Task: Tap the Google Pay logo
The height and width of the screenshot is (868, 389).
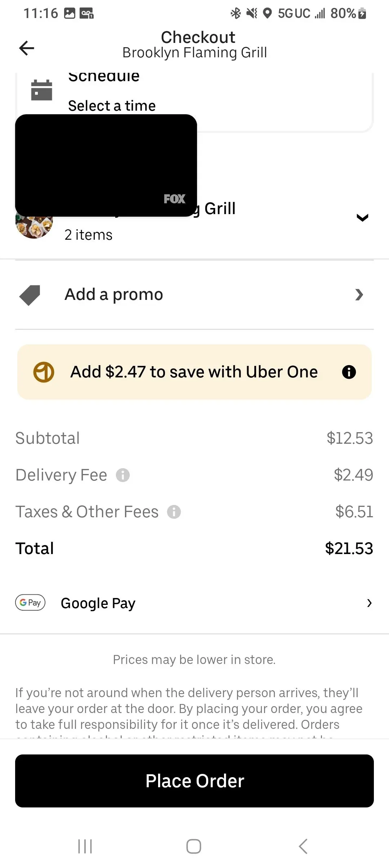Action: [x=30, y=603]
